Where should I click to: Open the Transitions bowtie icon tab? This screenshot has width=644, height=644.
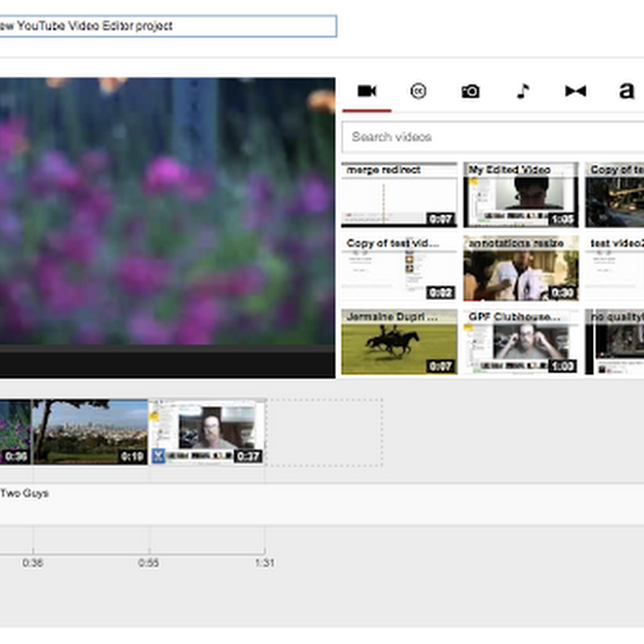(x=575, y=91)
